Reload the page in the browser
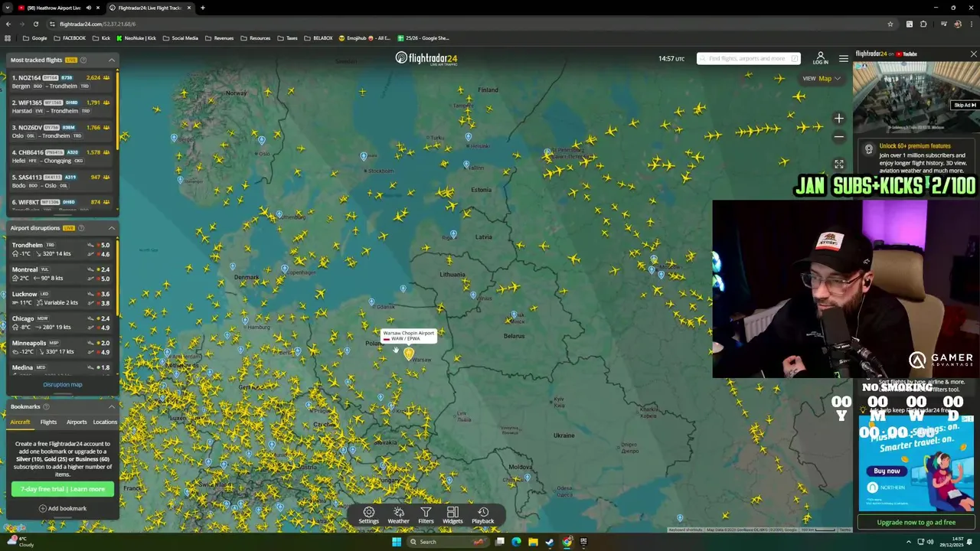The height and width of the screenshot is (551, 980). [x=35, y=24]
